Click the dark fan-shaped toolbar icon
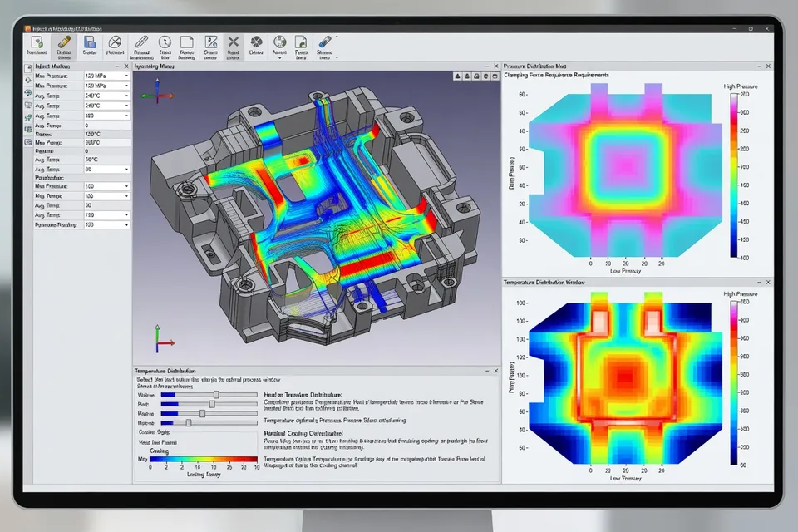This screenshot has width=798, height=532. (256, 42)
